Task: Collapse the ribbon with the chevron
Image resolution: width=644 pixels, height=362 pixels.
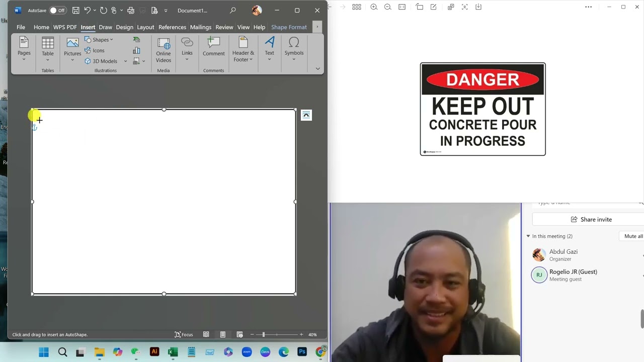Action: [x=317, y=68]
